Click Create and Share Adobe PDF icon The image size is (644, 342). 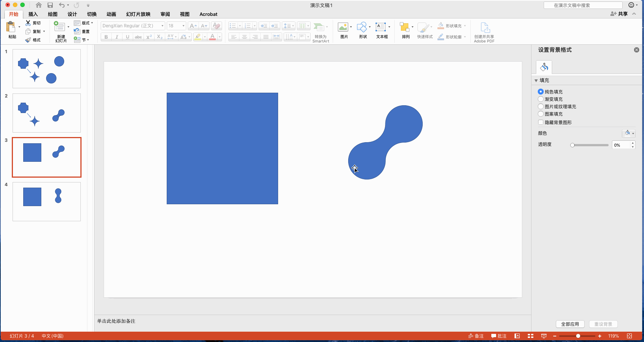(484, 28)
